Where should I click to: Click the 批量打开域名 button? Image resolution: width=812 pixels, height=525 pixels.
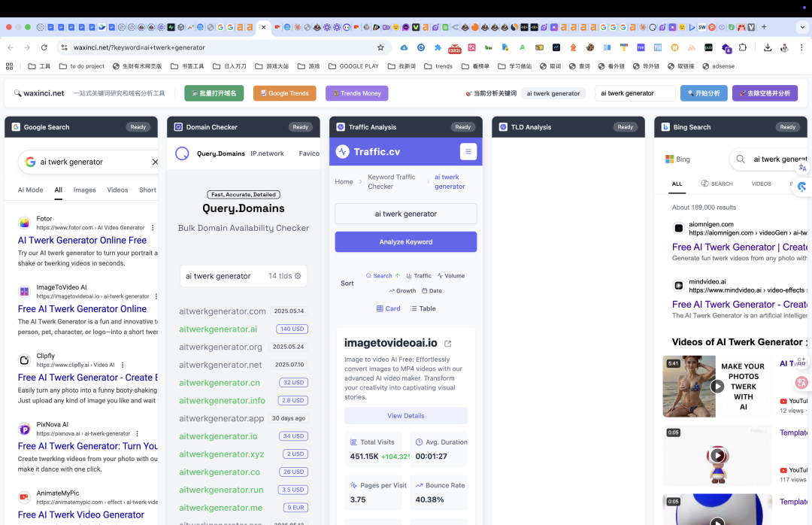click(214, 93)
